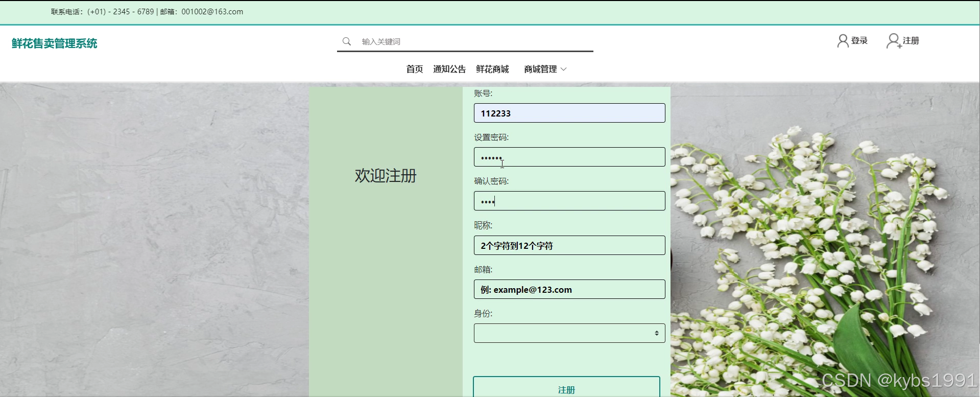The height and width of the screenshot is (397, 980).
Task: Click the 账号: label
Action: point(483,93)
